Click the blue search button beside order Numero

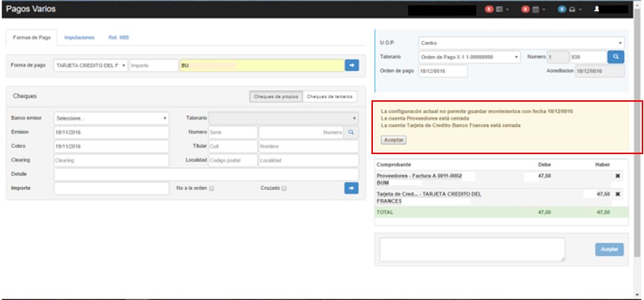point(616,57)
